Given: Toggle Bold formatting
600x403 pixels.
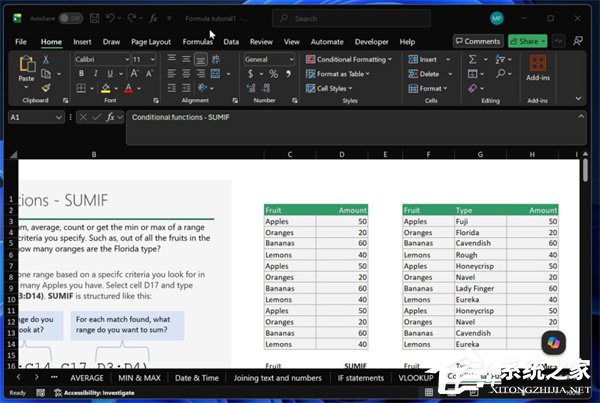Looking at the screenshot, I should 81,73.
